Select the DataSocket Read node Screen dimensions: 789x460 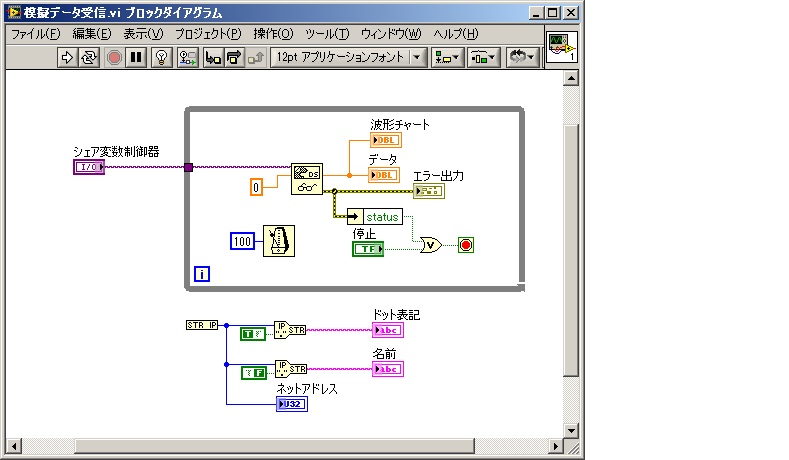307,179
